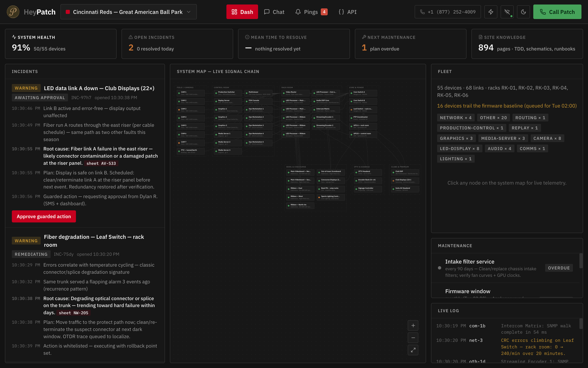Screen dimensions: 588x368
Task: Click the firmware baseline warning text
Action: 507,106
